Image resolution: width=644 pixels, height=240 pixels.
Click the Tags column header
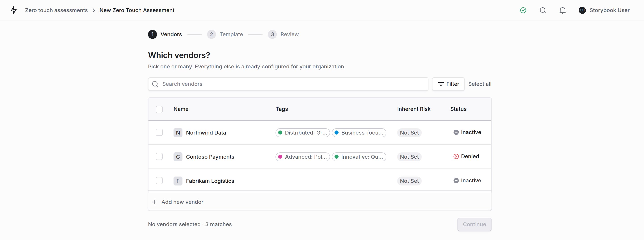[282, 109]
